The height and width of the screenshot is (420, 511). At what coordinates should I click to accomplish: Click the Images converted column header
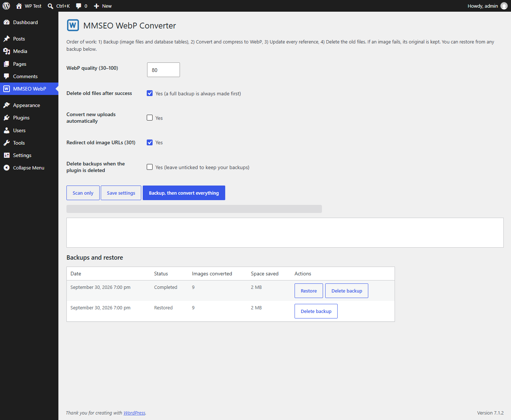pyautogui.click(x=212, y=274)
